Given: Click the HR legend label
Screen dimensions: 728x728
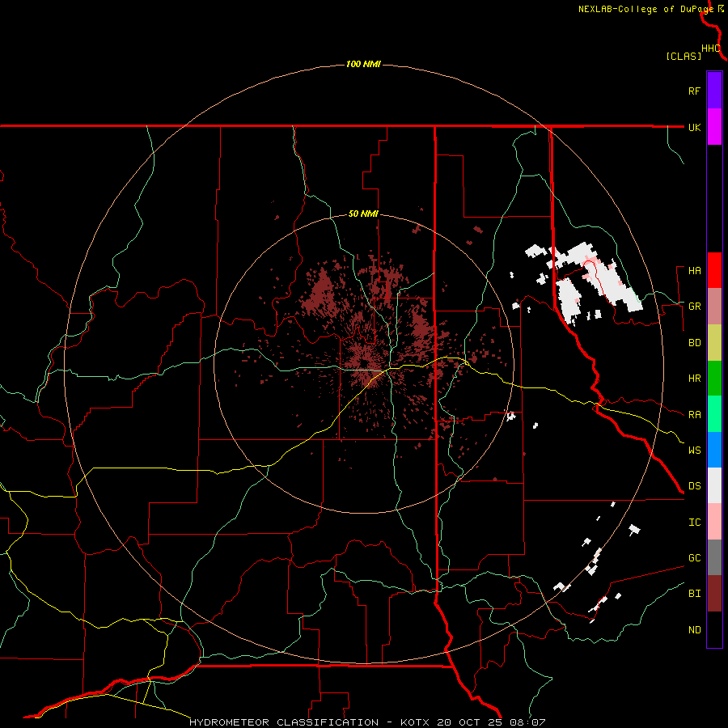Looking at the screenshot, I should click(694, 379).
